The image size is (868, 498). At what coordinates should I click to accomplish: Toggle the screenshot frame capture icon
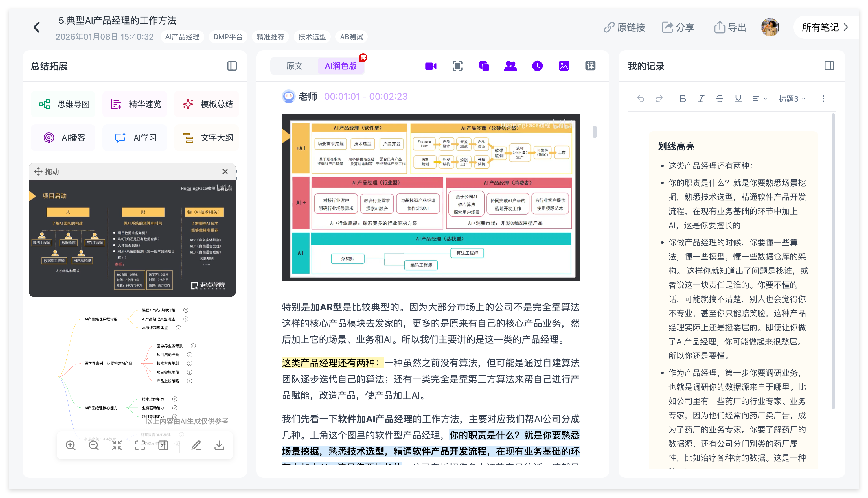pos(457,66)
